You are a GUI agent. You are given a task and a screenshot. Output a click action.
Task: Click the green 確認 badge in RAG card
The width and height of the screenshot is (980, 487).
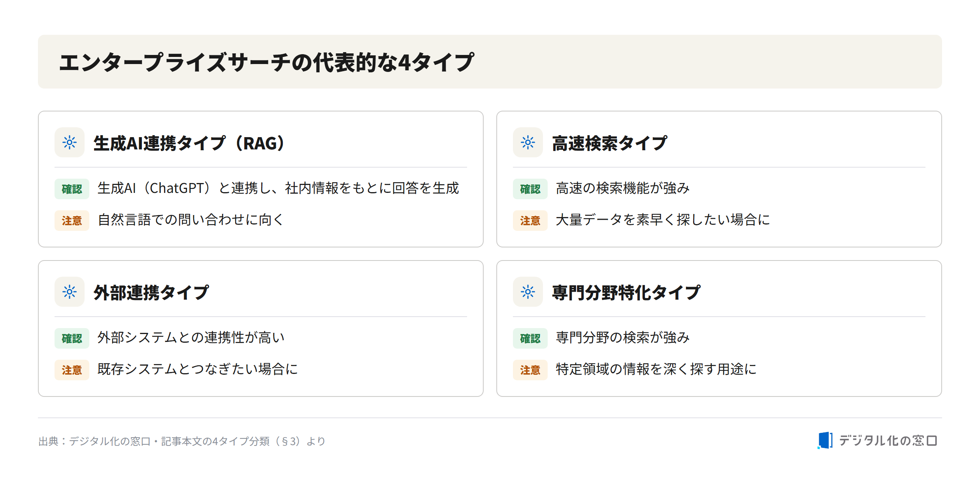72,189
